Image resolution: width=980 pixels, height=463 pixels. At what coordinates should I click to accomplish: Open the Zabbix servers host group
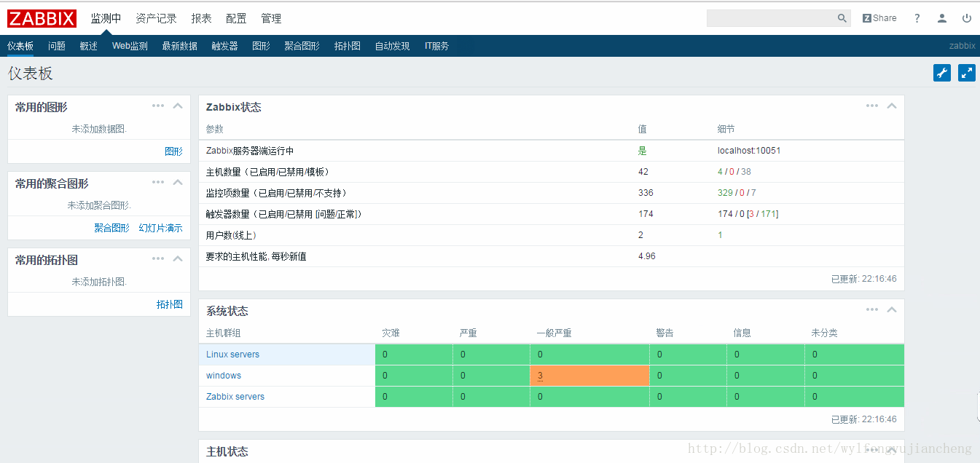click(x=235, y=397)
